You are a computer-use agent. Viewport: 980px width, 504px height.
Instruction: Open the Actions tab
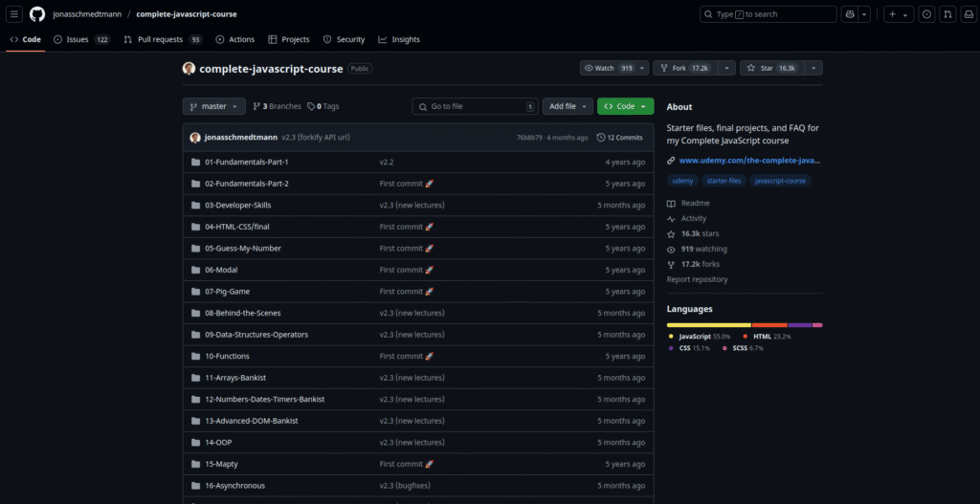[235, 39]
